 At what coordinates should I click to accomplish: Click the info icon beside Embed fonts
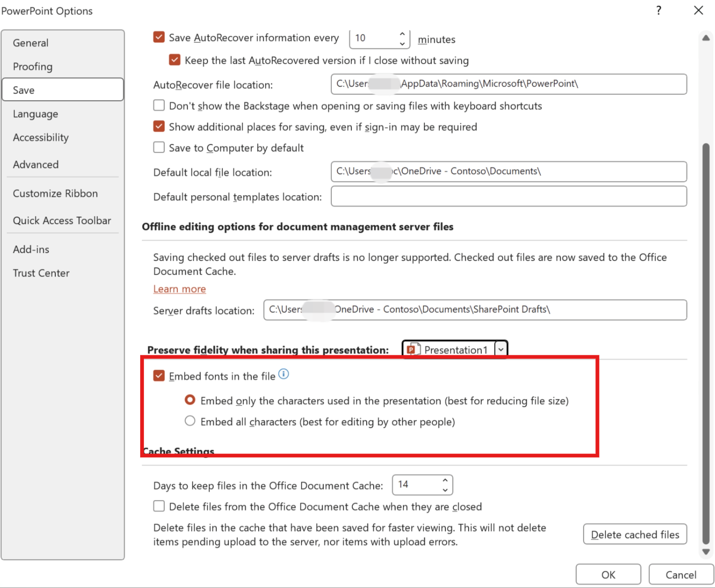pyautogui.click(x=283, y=374)
